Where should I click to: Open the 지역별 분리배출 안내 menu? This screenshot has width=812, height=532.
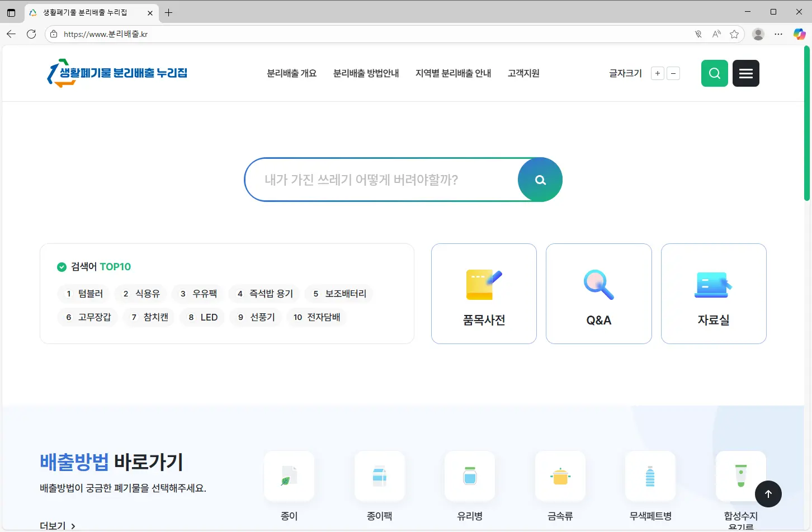453,73
